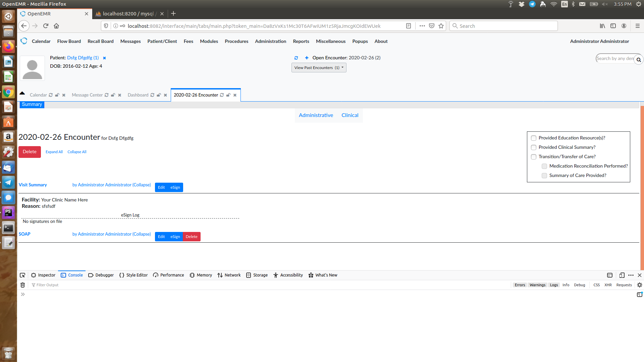Screen dimensions: 644x362
Task: Toggle responsive design mode in devtools
Action: tap(621, 275)
